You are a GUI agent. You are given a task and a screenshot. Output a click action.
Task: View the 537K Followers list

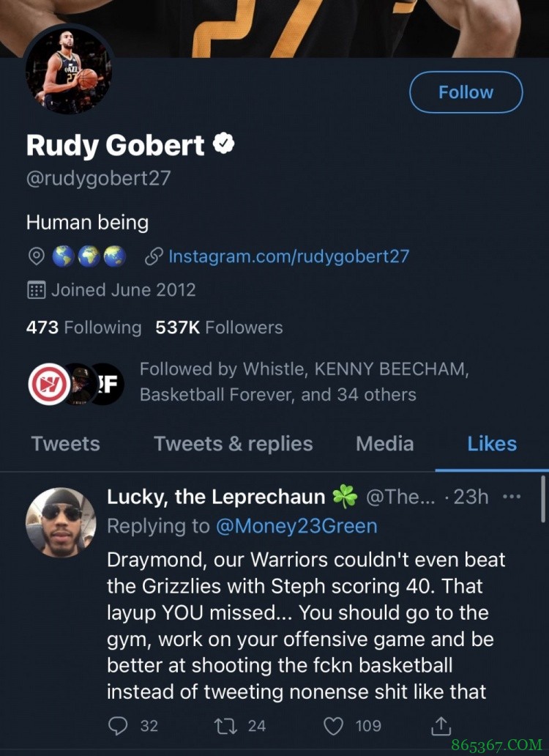tap(219, 327)
